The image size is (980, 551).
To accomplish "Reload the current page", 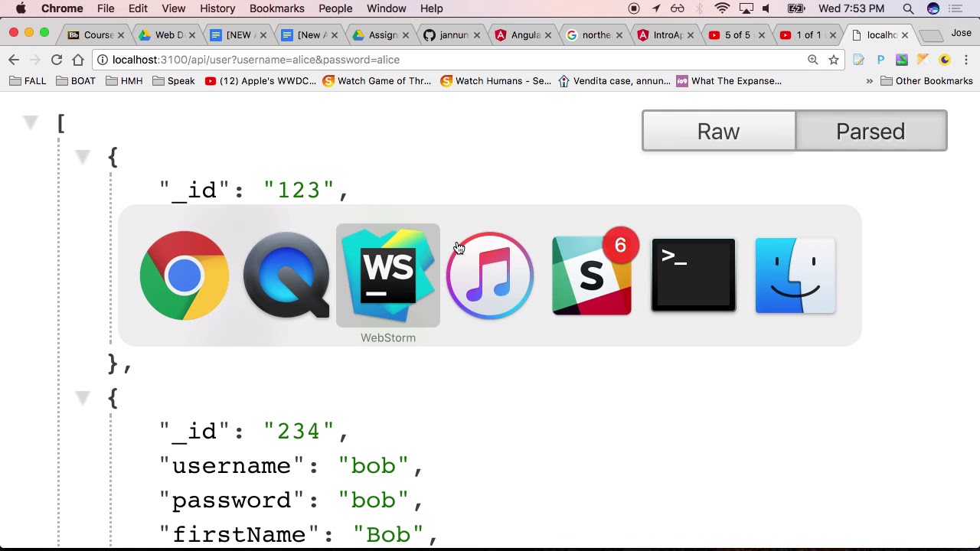I will point(57,60).
